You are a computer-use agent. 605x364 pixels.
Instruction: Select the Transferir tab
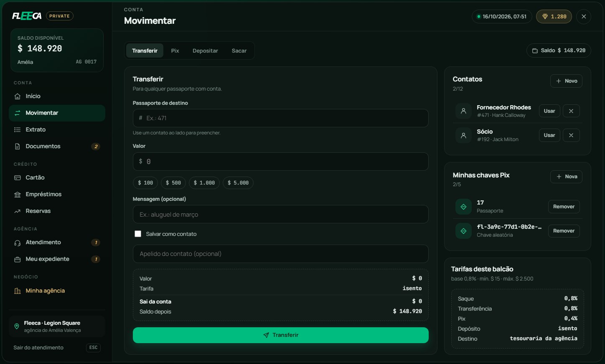pos(145,51)
